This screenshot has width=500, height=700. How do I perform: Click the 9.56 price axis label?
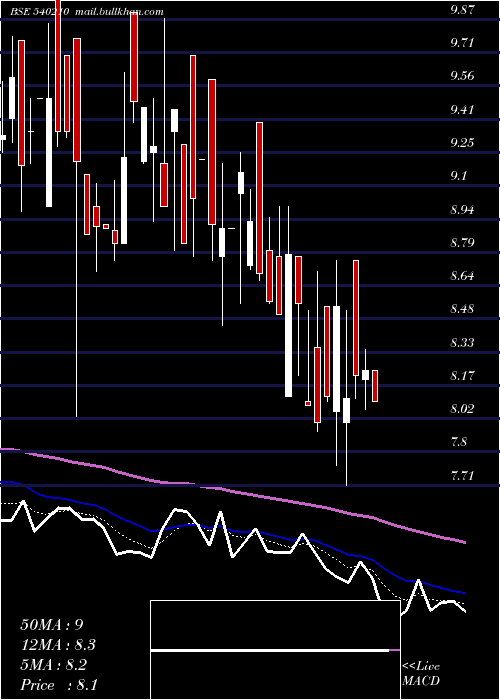click(x=462, y=76)
